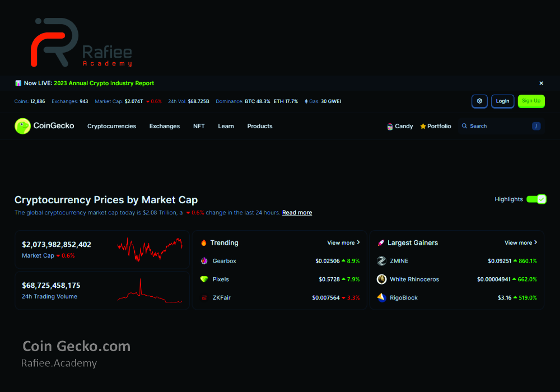Open the Products menu
The image size is (560, 392).
tap(260, 127)
